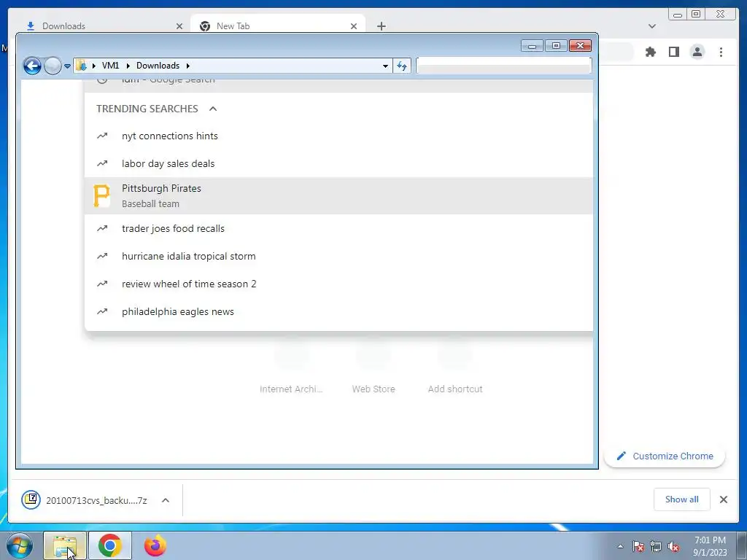
Task: Click the folder icon in the Explorer address bar
Action: [82, 66]
